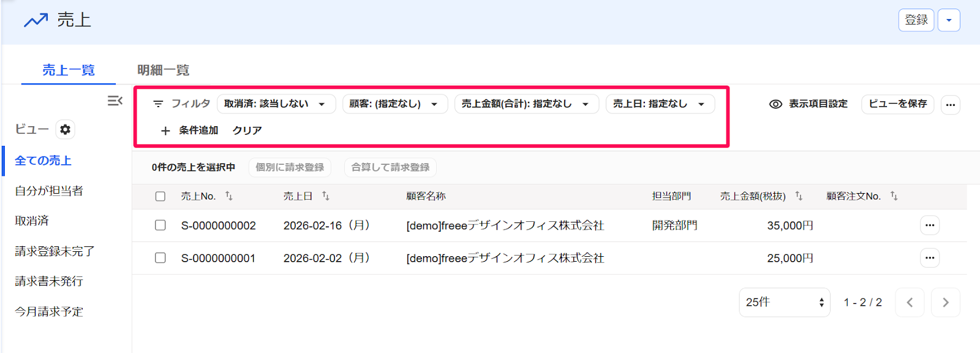Click the 0件の売上を選択中 status text
980x353 pixels.
pyautogui.click(x=194, y=167)
